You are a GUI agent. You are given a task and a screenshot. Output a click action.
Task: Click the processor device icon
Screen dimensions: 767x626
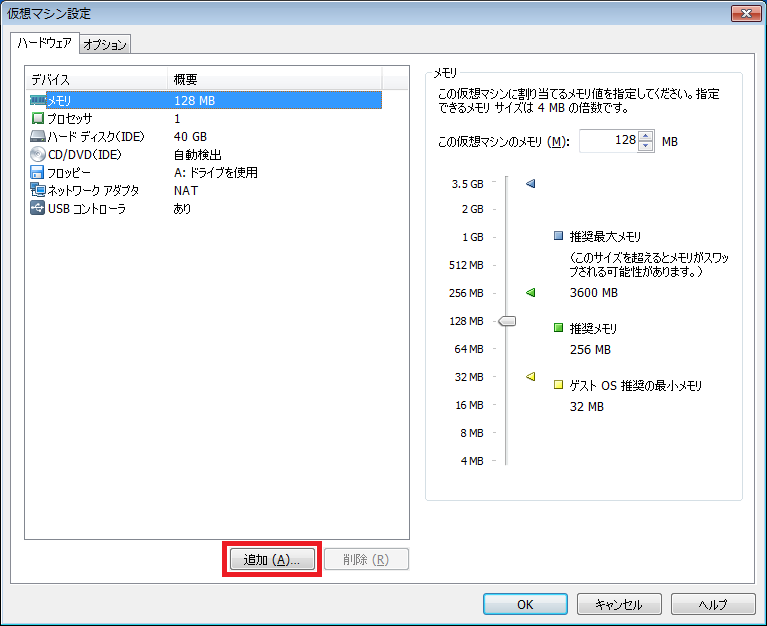38,118
